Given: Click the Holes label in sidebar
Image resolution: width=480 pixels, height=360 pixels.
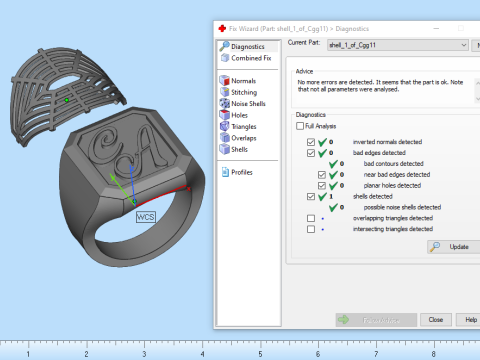Looking at the screenshot, I should click(x=240, y=115).
